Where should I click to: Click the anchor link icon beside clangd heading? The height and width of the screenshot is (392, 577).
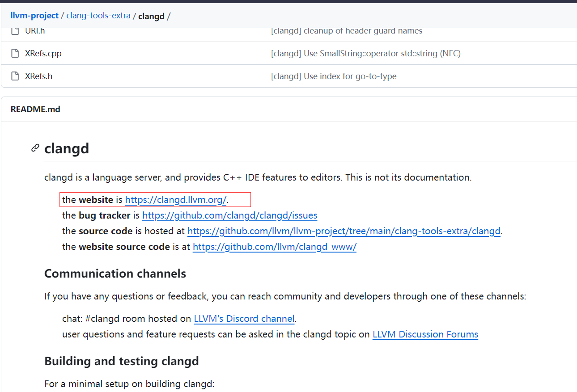point(35,148)
